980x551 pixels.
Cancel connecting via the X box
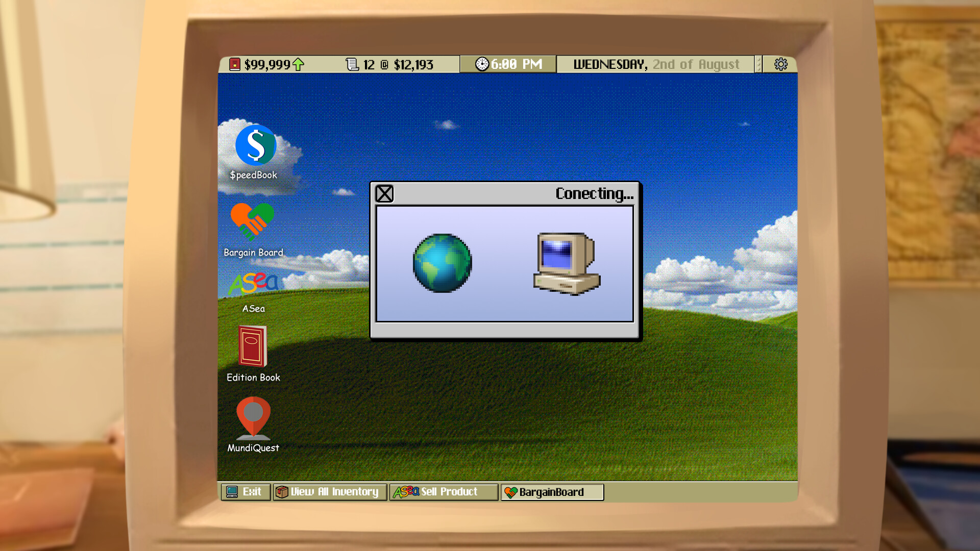pyautogui.click(x=385, y=193)
